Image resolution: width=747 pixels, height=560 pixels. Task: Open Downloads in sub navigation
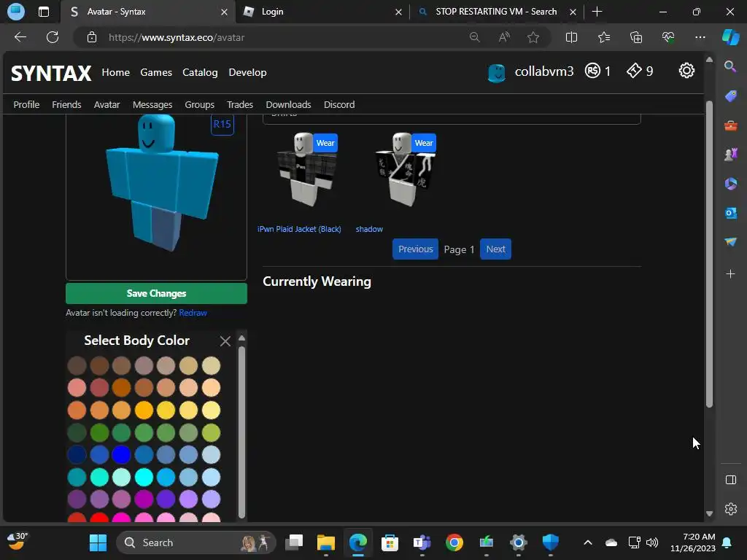(x=288, y=104)
